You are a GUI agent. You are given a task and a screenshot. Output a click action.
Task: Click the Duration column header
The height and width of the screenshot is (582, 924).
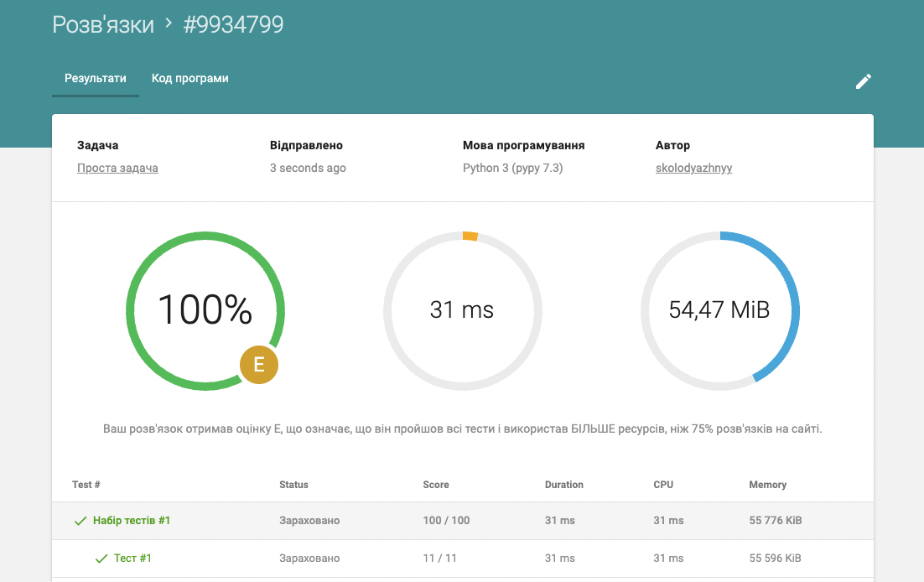coord(564,485)
